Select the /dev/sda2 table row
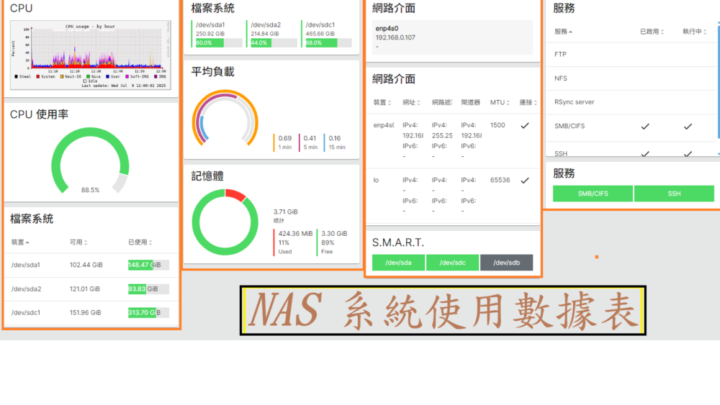Viewport: 720px width, 405px height. point(91,289)
